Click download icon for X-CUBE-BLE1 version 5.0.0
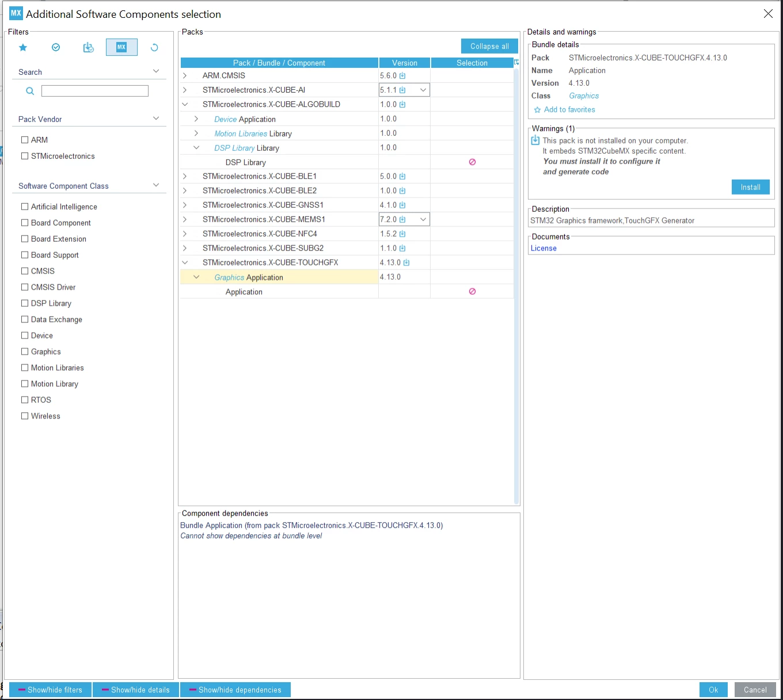This screenshot has width=783, height=700. coord(402,177)
